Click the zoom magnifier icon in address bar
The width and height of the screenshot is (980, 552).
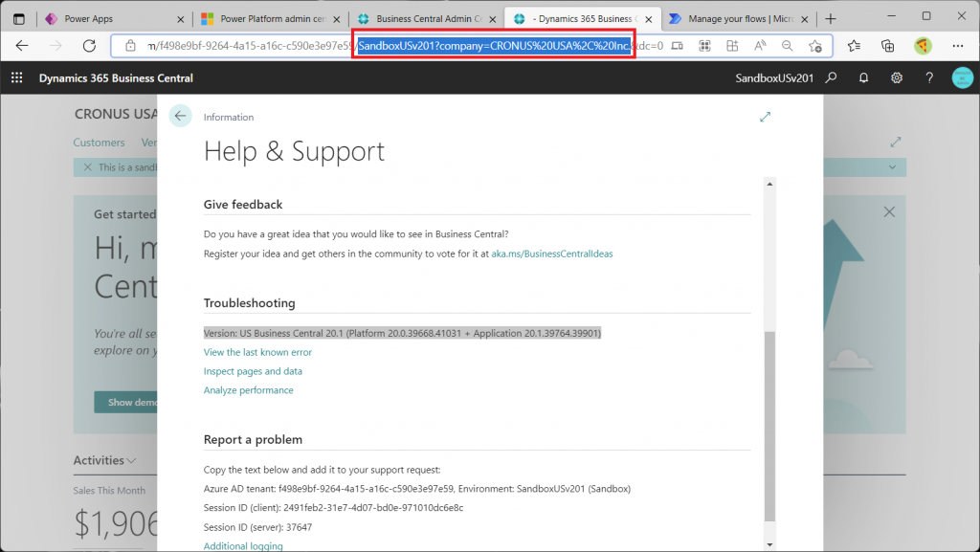pos(788,46)
